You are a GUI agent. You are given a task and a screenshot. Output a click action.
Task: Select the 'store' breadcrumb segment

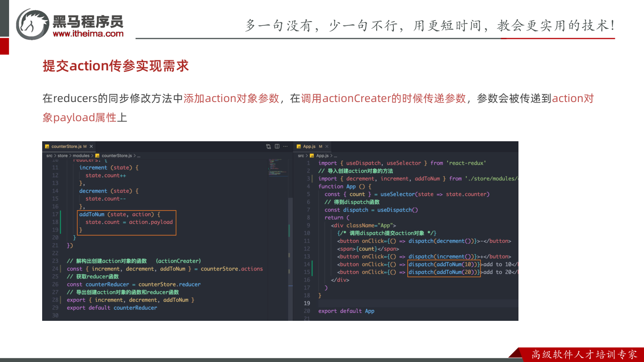tap(63, 156)
